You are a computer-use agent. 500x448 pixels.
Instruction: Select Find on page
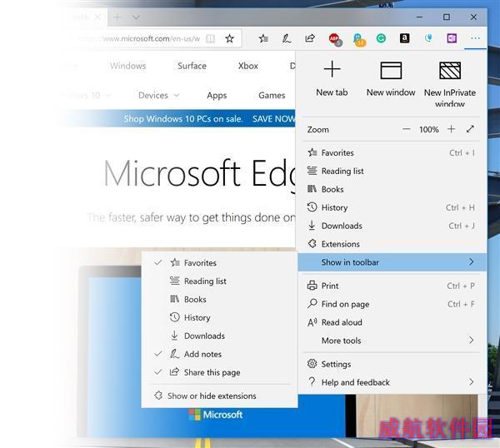click(x=392, y=304)
